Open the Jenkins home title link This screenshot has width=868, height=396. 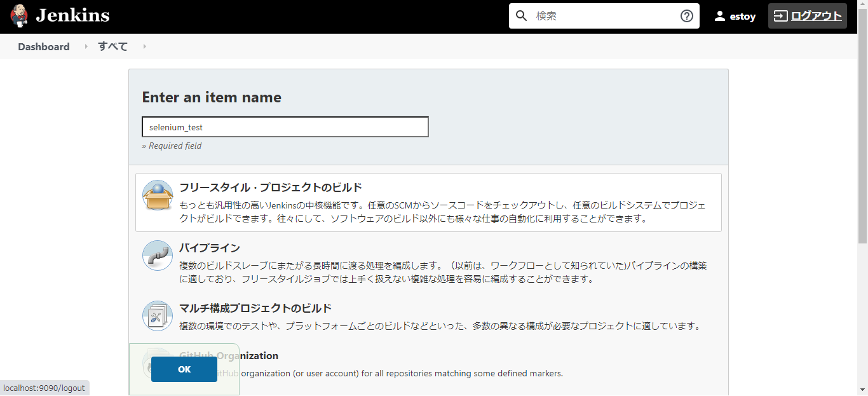tap(72, 16)
